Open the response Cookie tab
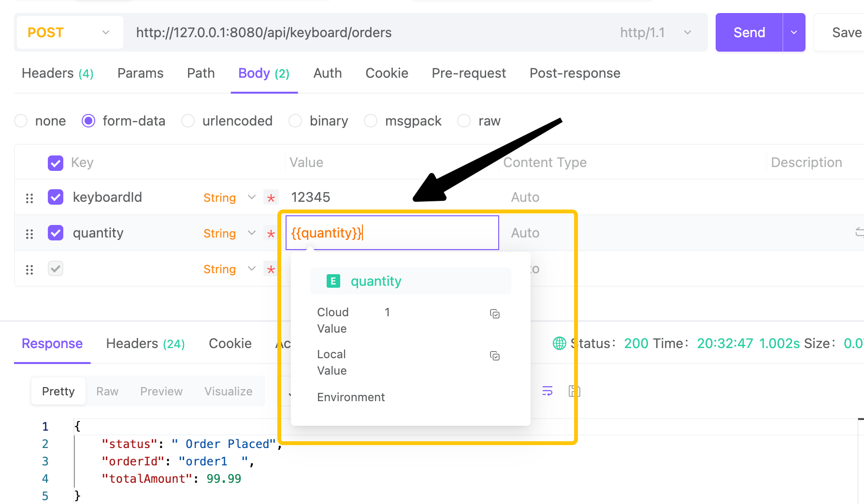 pos(230,344)
